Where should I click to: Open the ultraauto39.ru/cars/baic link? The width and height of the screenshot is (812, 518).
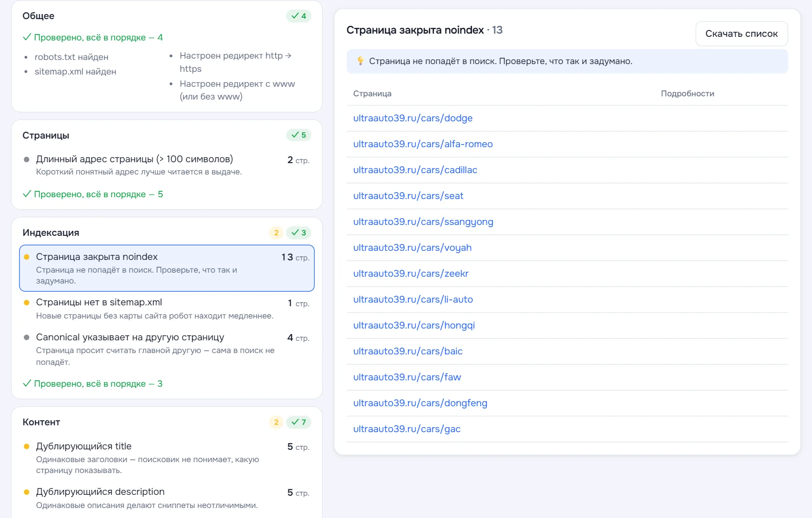408,351
